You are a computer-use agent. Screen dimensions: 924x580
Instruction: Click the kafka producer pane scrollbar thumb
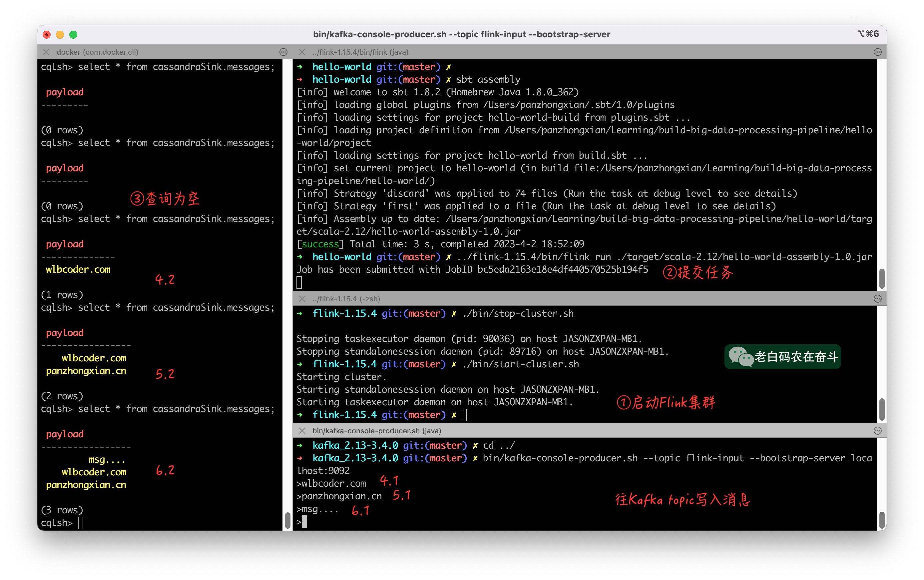[882, 520]
